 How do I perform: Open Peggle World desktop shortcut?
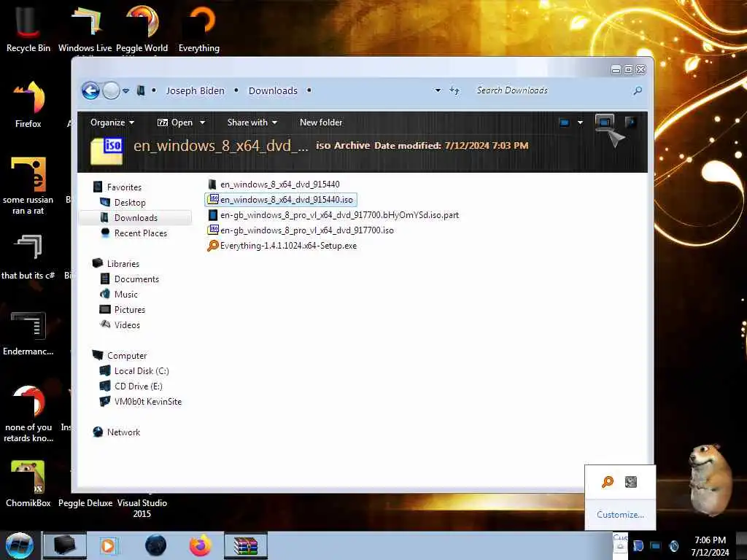[x=142, y=28]
